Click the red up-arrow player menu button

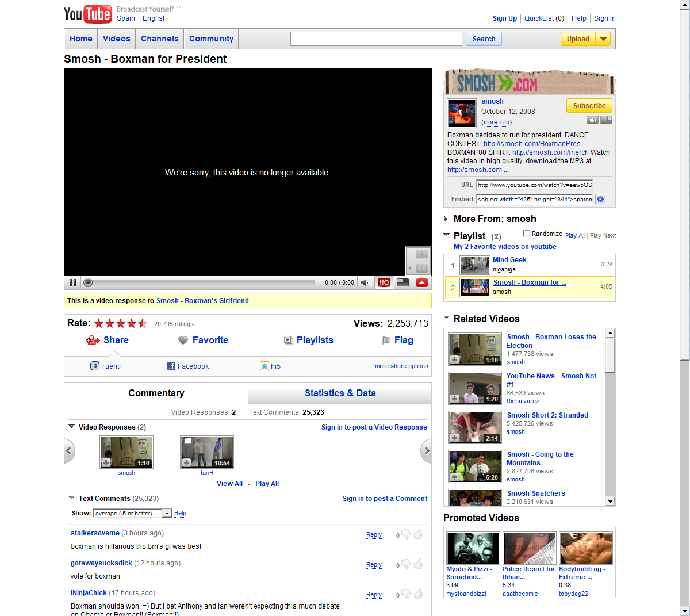pos(422,282)
